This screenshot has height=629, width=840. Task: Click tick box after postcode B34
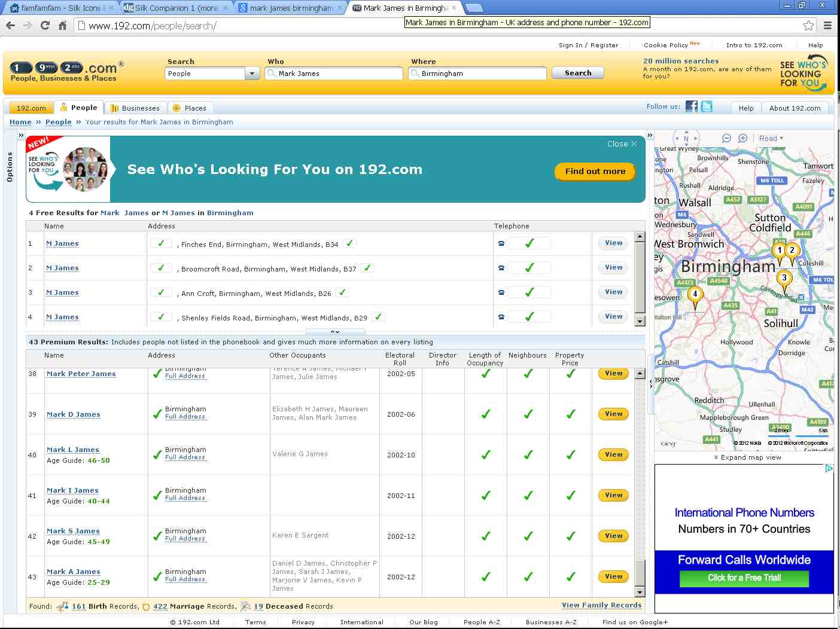350,243
